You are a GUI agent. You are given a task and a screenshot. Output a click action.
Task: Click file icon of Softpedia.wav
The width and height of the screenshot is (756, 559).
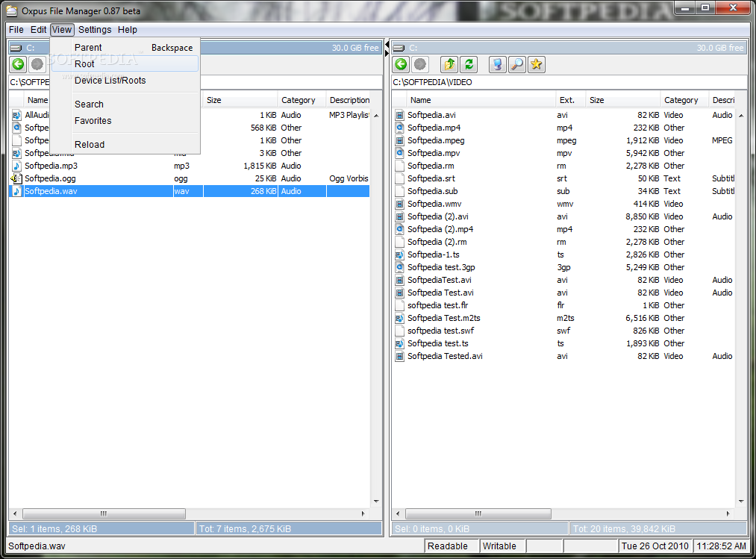click(x=16, y=191)
